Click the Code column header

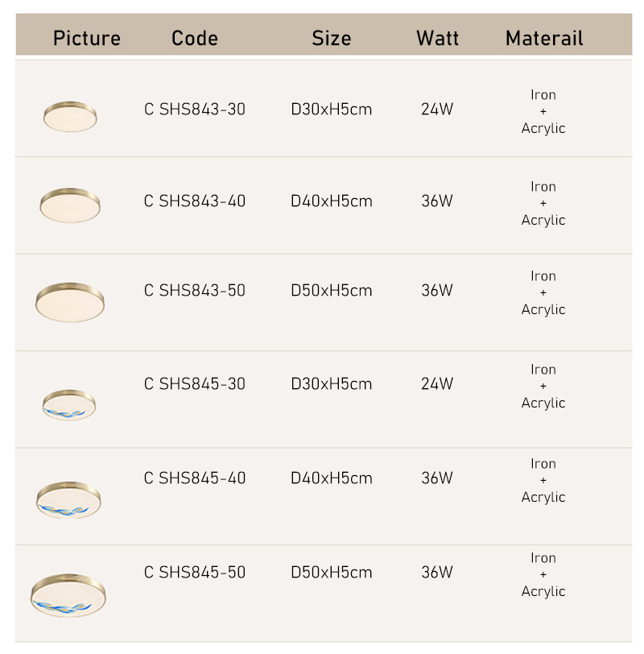[195, 38]
